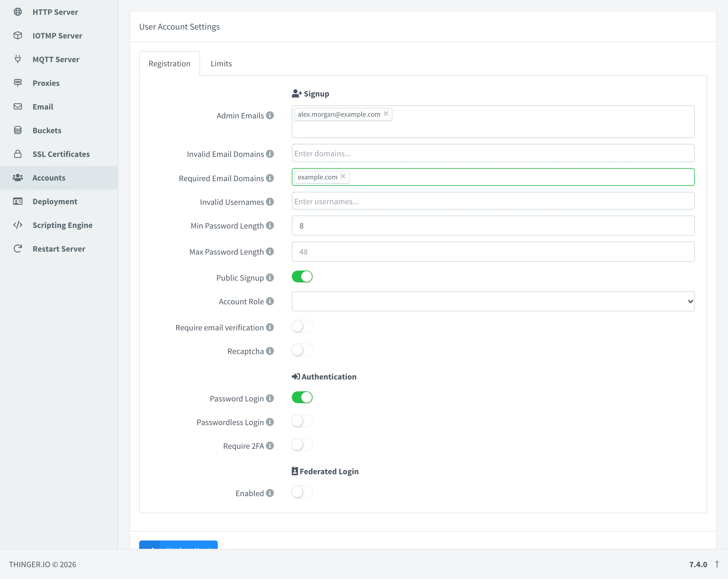Click the Deployment card icon
Viewport: 728px width, 579px height.
[x=18, y=201]
